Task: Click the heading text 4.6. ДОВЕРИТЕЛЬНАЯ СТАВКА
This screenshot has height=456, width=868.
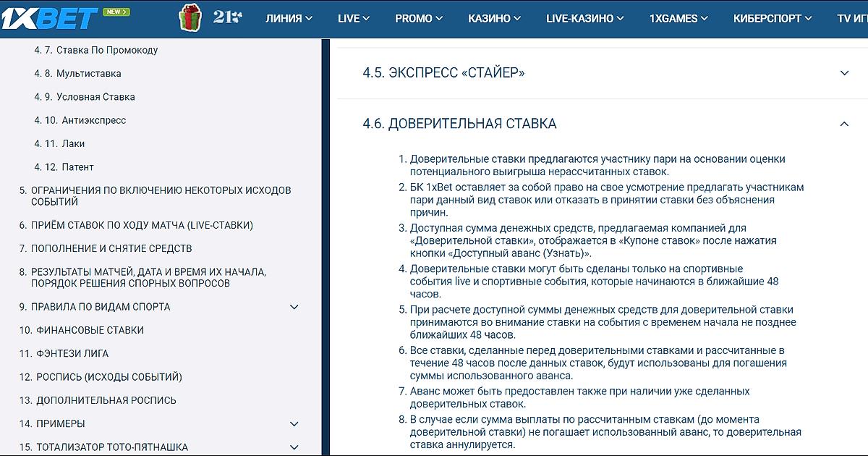Action: tap(459, 124)
